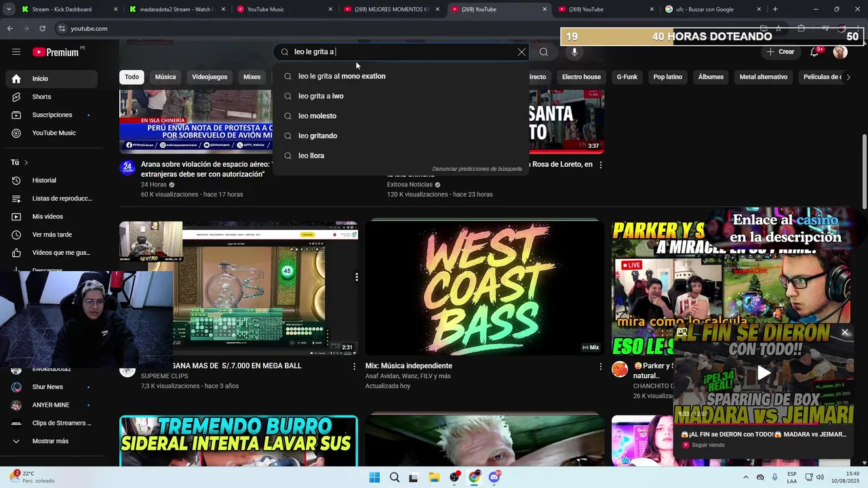Click "Denunciar predicciones de búsqueda" link
The height and width of the screenshot is (488, 868).
tap(477, 169)
